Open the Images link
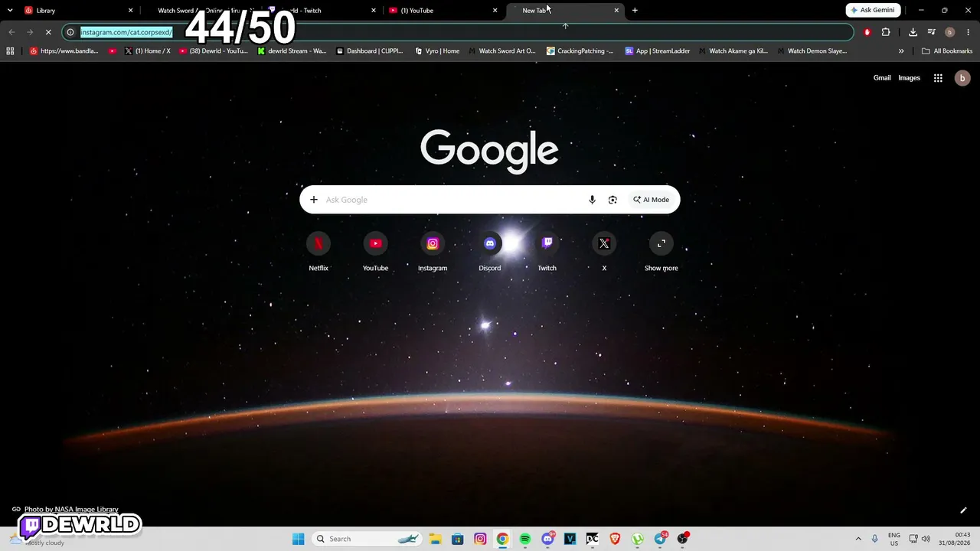The width and height of the screenshot is (980, 551). (909, 78)
